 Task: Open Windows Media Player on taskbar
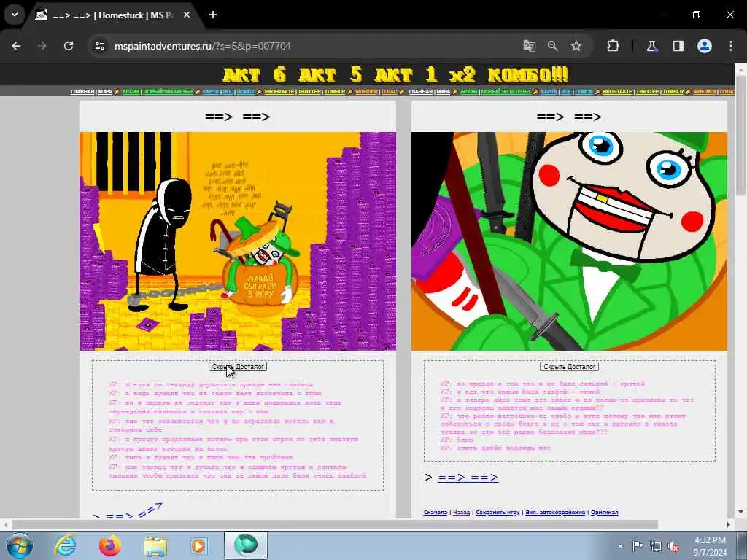click(x=198, y=545)
